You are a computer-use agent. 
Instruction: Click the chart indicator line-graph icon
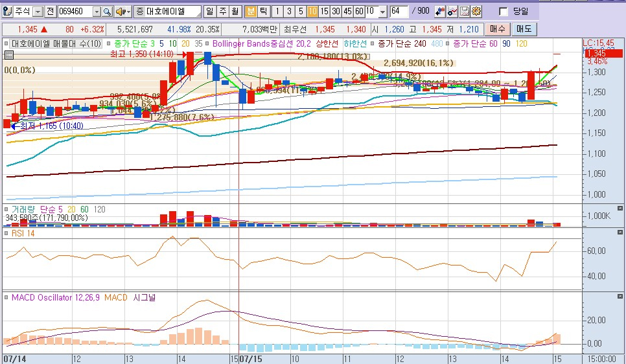click(x=453, y=12)
